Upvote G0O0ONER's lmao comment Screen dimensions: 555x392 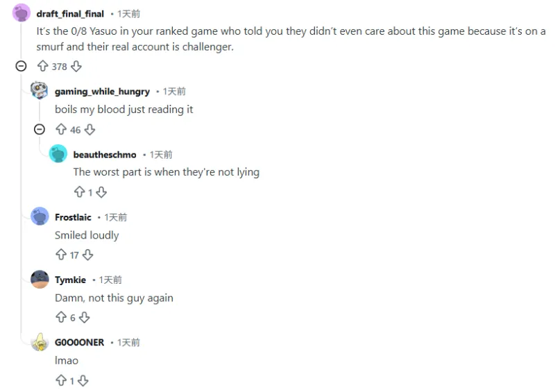61,381
